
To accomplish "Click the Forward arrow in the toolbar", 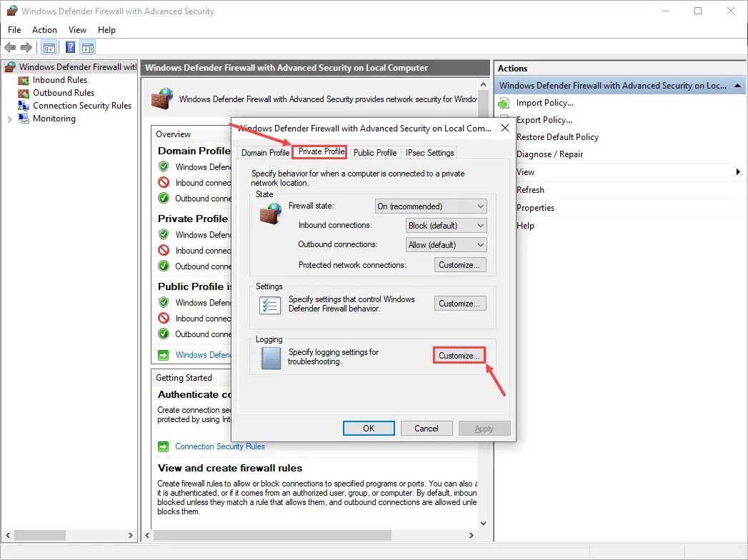I will point(26,47).
